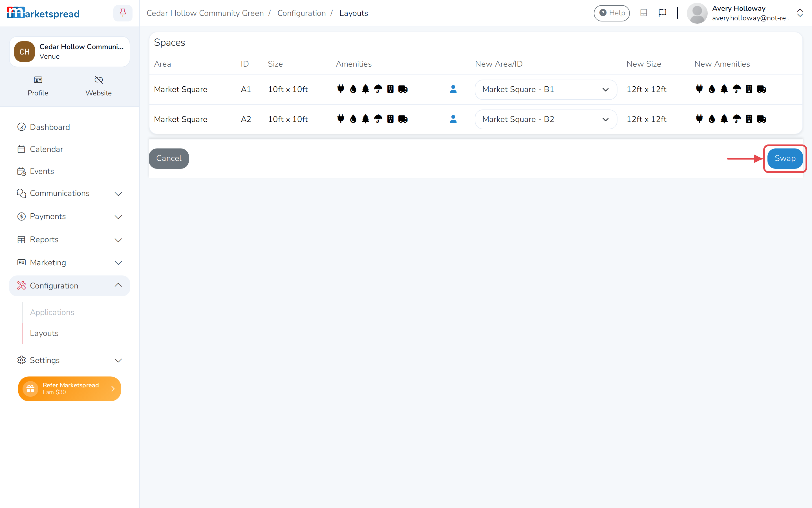Click the Marketspread logo
812x508 pixels.
point(43,13)
